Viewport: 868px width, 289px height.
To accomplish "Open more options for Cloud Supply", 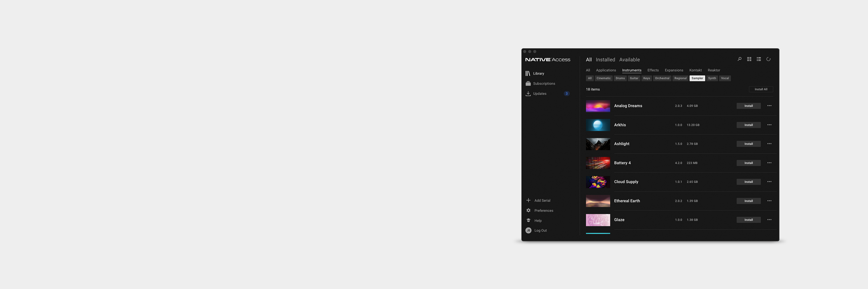I will tap(769, 182).
